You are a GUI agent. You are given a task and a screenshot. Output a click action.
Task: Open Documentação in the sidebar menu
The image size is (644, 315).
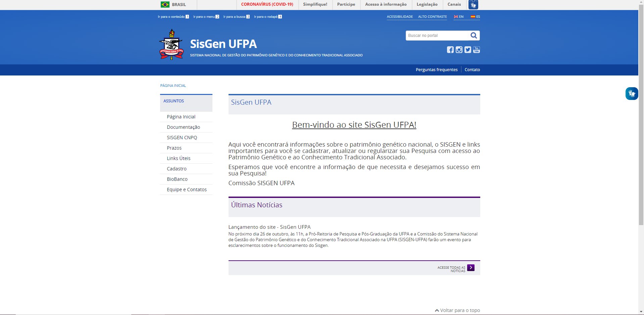(x=183, y=127)
